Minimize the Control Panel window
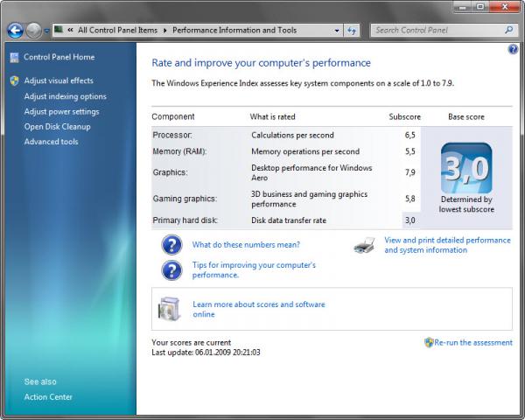525x420 pixels. click(463, 7)
